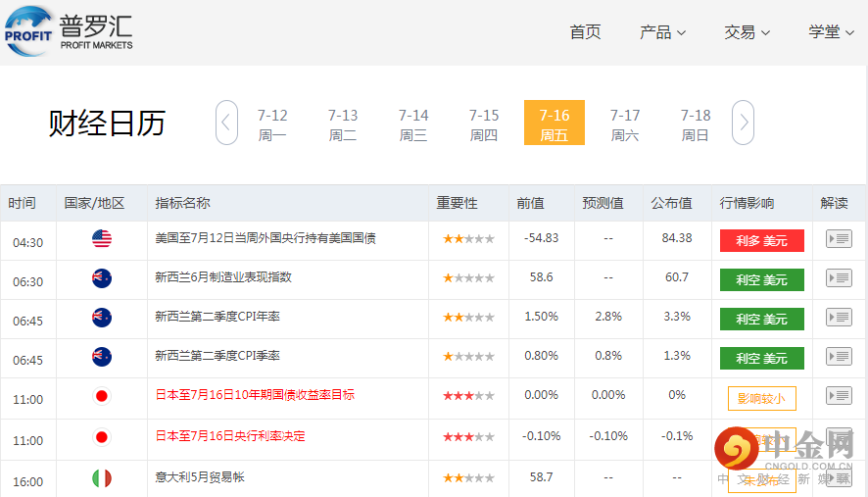The height and width of the screenshot is (497, 868).
Task: Click the New Zealand flag at 06:30
Action: click(102, 278)
